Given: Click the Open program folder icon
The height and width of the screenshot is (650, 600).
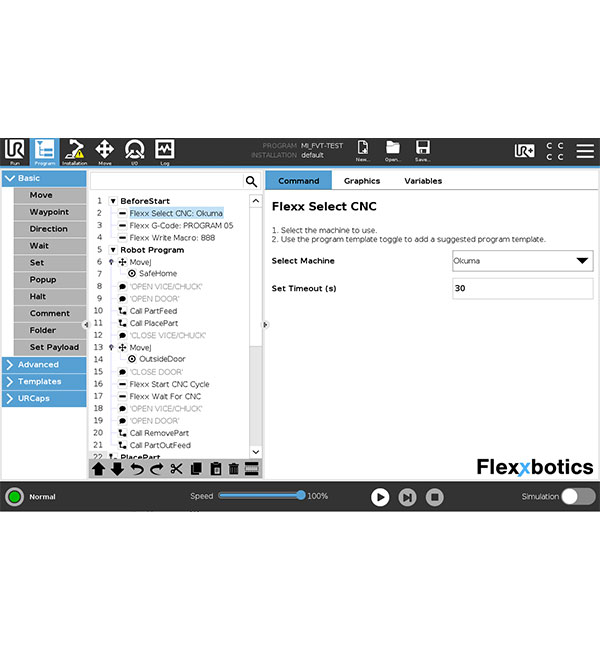Looking at the screenshot, I should [392, 151].
